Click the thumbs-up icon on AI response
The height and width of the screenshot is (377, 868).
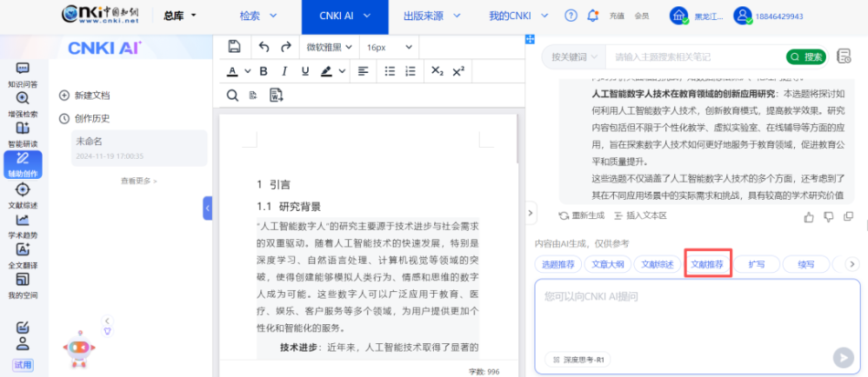pyautogui.click(x=809, y=216)
